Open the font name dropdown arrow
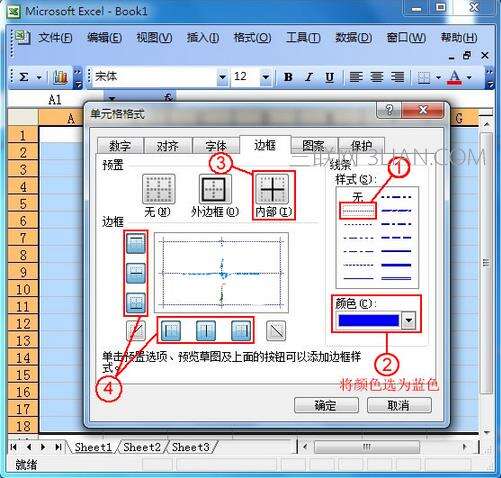Screen dimensions: 501x478 pyautogui.click(x=222, y=77)
